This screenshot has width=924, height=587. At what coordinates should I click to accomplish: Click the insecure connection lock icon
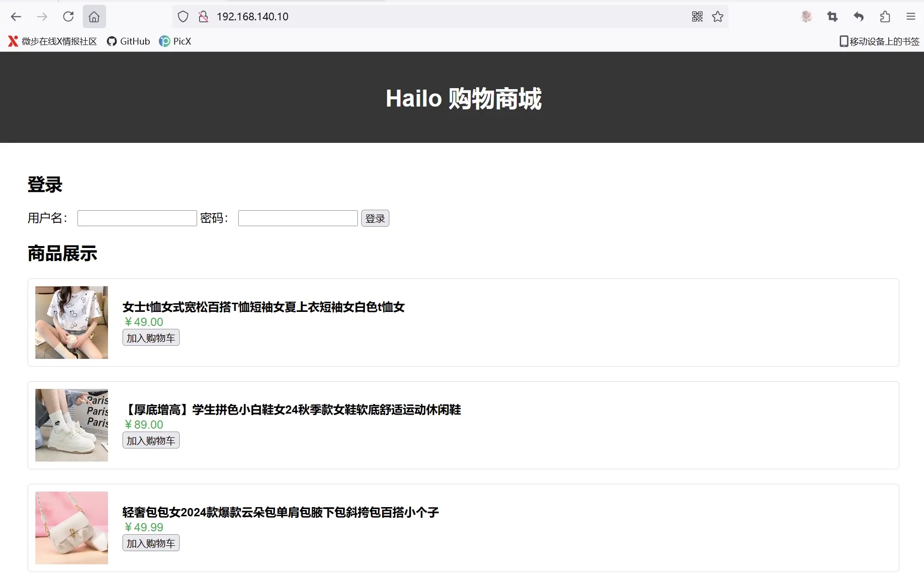point(203,16)
